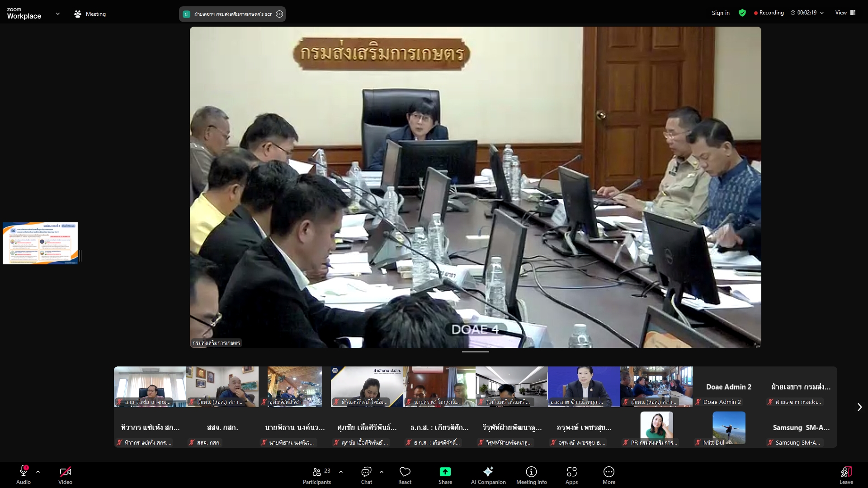Image resolution: width=868 pixels, height=488 pixels.
Task: Open AI Companion sparkle icon
Action: [488, 472]
